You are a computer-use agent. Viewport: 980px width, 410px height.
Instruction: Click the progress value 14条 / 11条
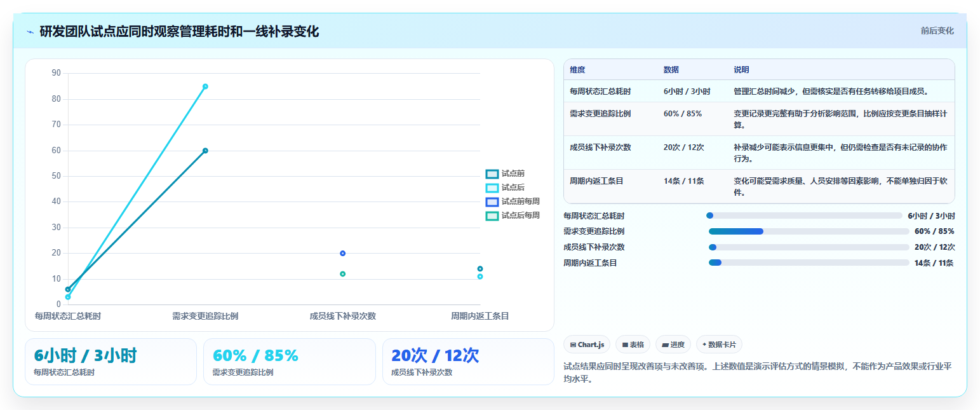point(934,263)
